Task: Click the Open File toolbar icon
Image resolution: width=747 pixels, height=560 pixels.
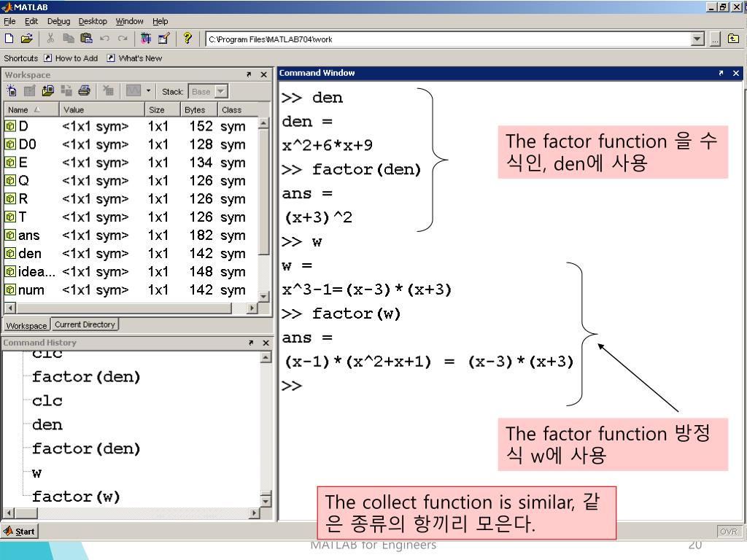Action: click(x=27, y=39)
